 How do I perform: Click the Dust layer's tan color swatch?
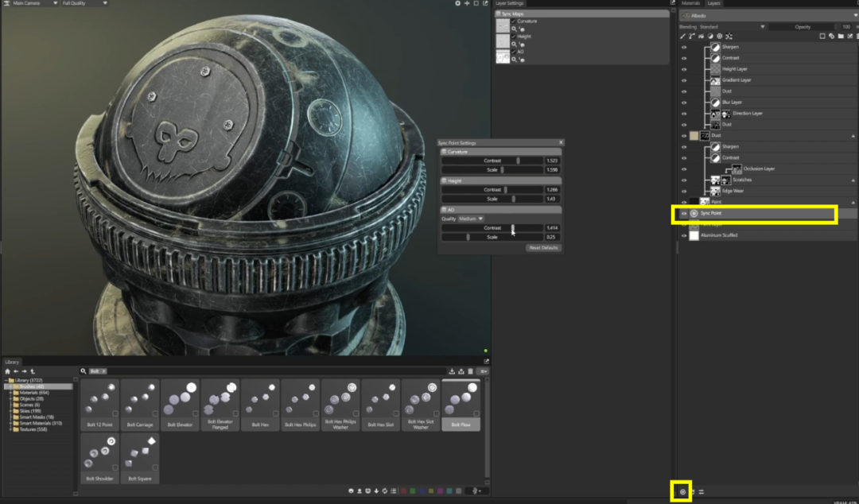(694, 136)
